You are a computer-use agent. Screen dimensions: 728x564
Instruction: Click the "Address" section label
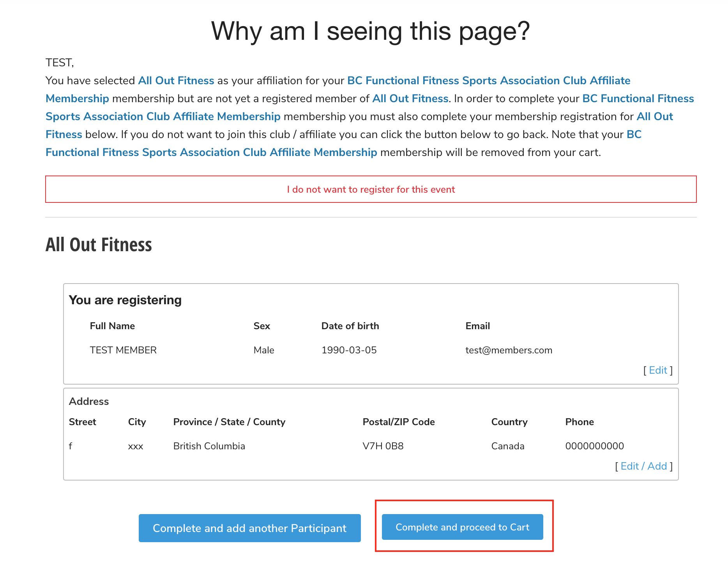[89, 401]
